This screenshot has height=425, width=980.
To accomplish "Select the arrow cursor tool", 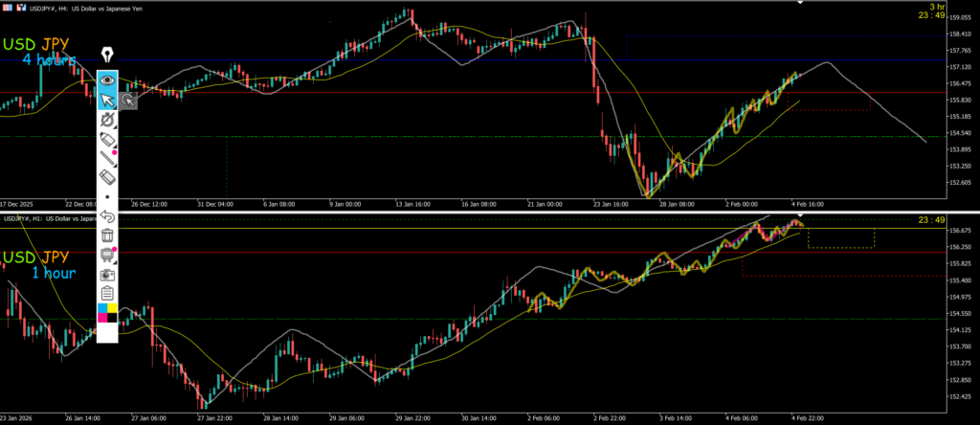I will point(107,99).
